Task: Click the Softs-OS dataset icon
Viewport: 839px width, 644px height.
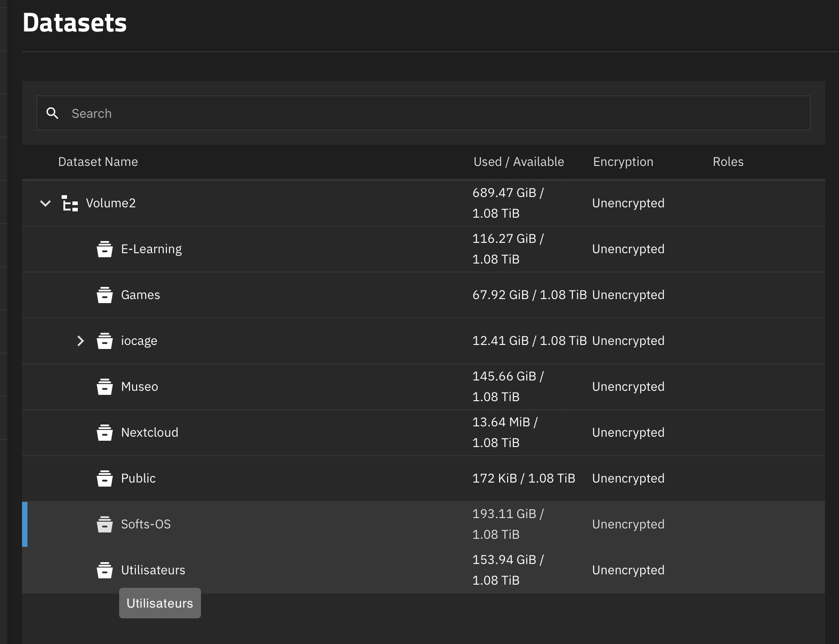Action: (x=104, y=524)
